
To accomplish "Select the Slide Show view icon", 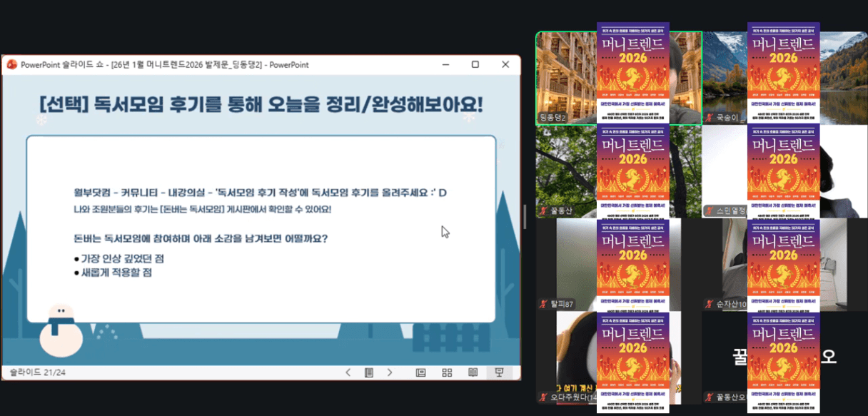I will pos(499,372).
